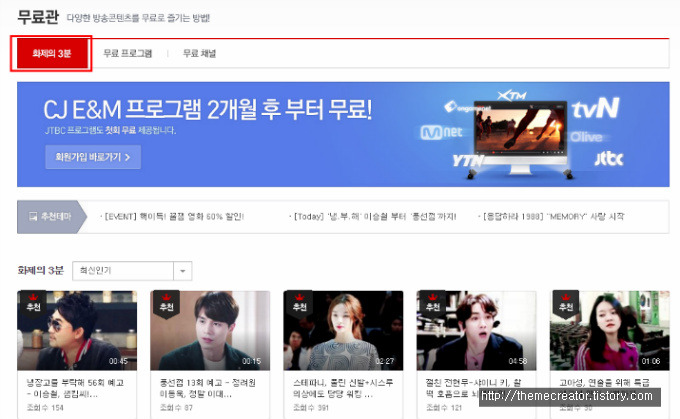Open the 절친 전현무-샤이니 키 thumbnail
Screen dimensions: 680x419
pos(477,331)
